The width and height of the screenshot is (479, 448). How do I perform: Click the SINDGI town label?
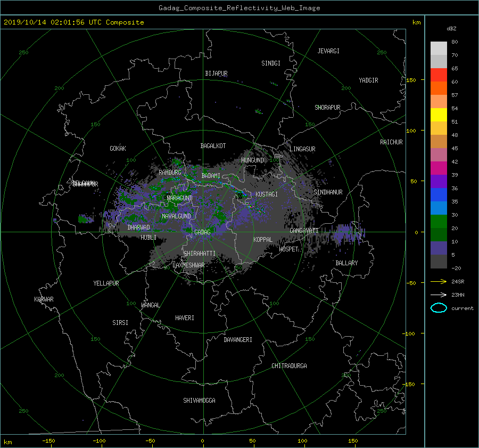(x=271, y=63)
